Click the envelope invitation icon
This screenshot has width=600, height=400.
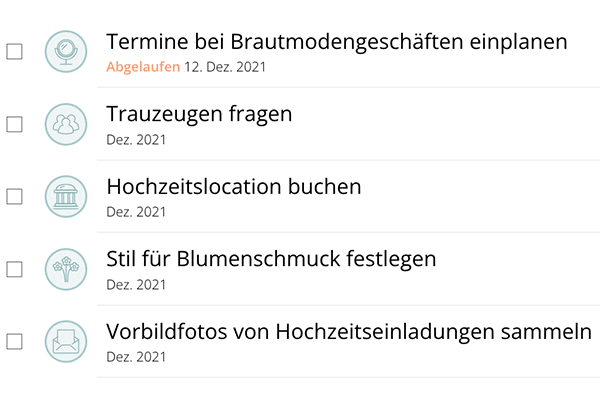(x=66, y=341)
